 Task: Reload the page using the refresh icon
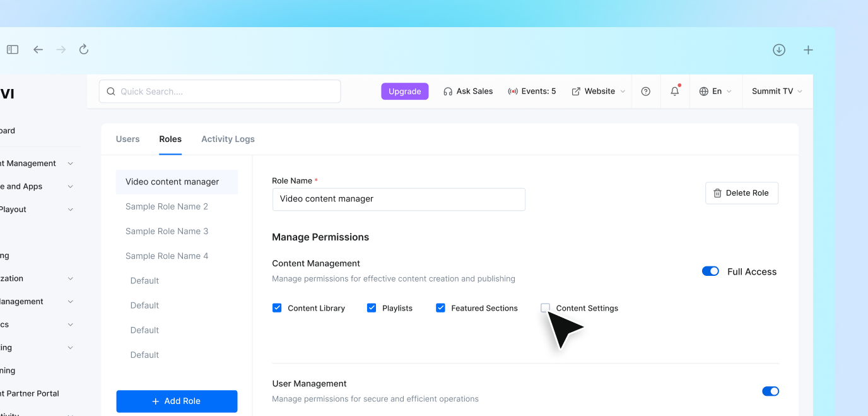(x=83, y=49)
